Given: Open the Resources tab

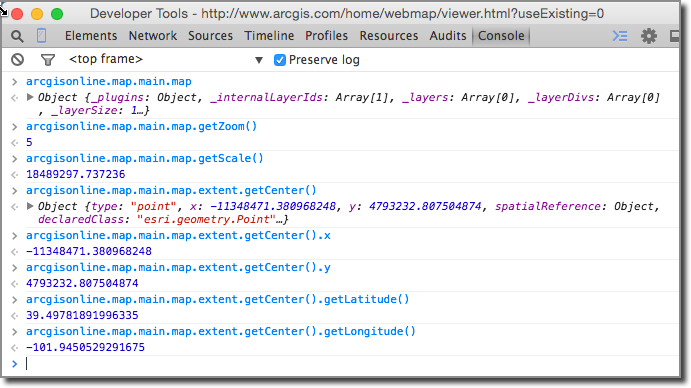Looking at the screenshot, I should [389, 36].
